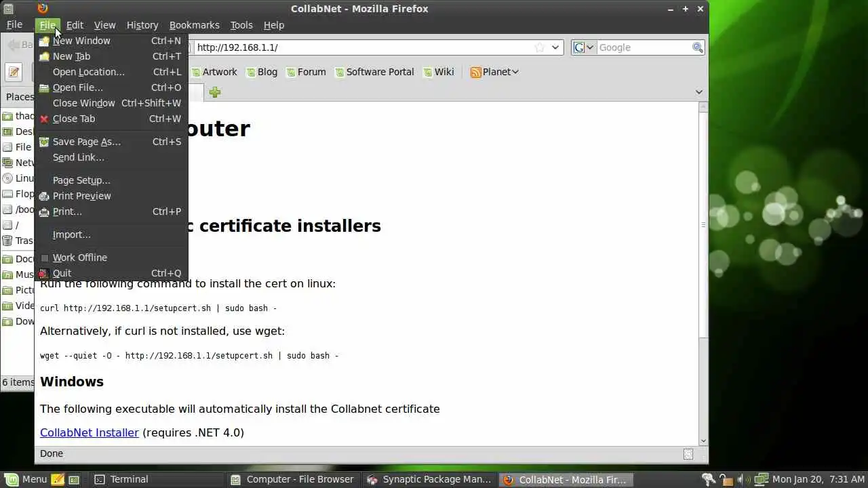Open the Edit menu
The width and height of the screenshot is (868, 488).
coord(75,25)
